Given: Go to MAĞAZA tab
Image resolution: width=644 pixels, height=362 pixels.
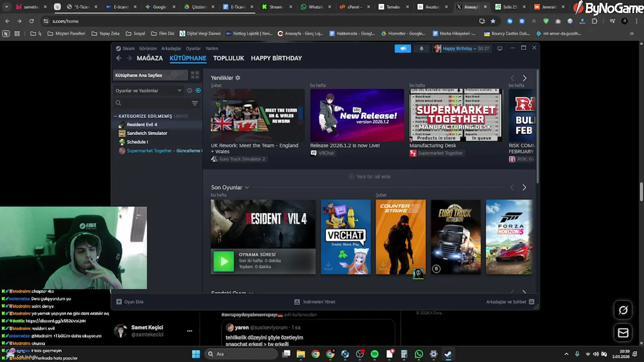Looking at the screenshot, I should [x=150, y=58].
